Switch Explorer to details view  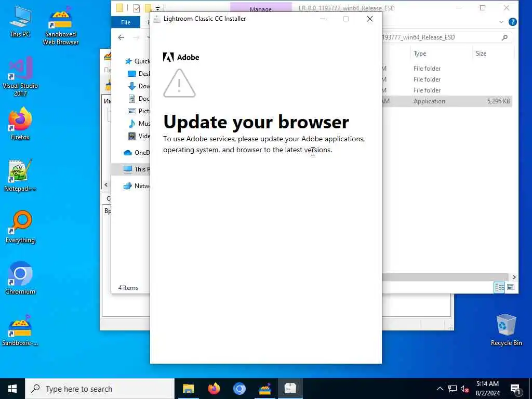(x=499, y=287)
